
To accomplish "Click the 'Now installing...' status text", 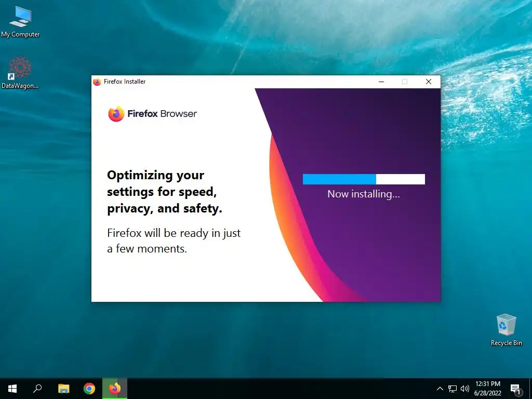I will 364,194.
